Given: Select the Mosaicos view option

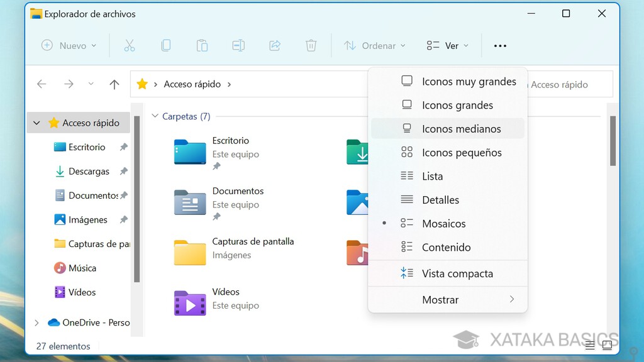Looking at the screenshot, I should (444, 223).
